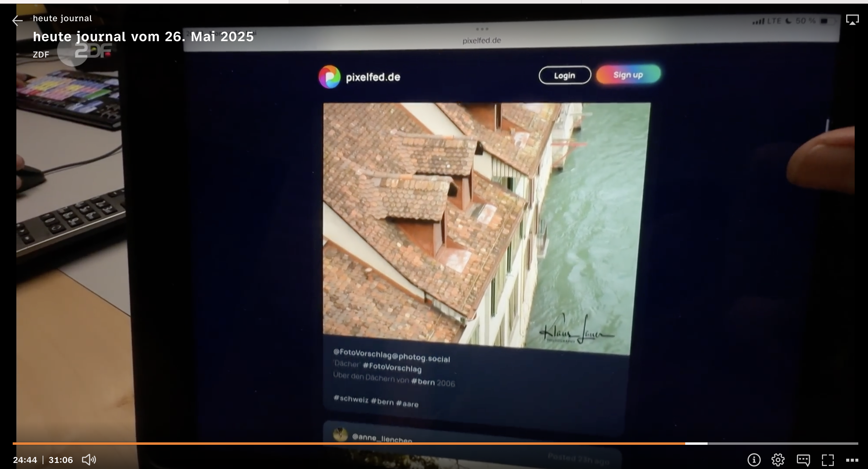This screenshot has height=469, width=868.
Task: Toggle subtitles icon
Action: click(803, 460)
